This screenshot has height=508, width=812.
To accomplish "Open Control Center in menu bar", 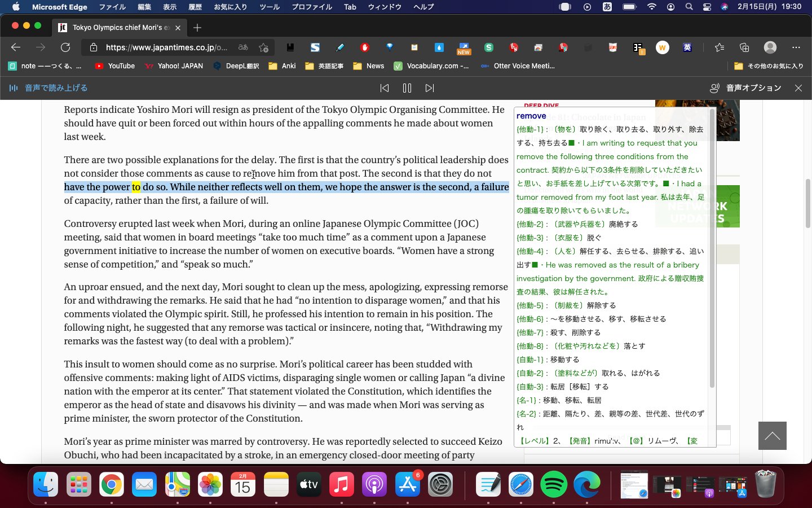I will coord(707,7).
